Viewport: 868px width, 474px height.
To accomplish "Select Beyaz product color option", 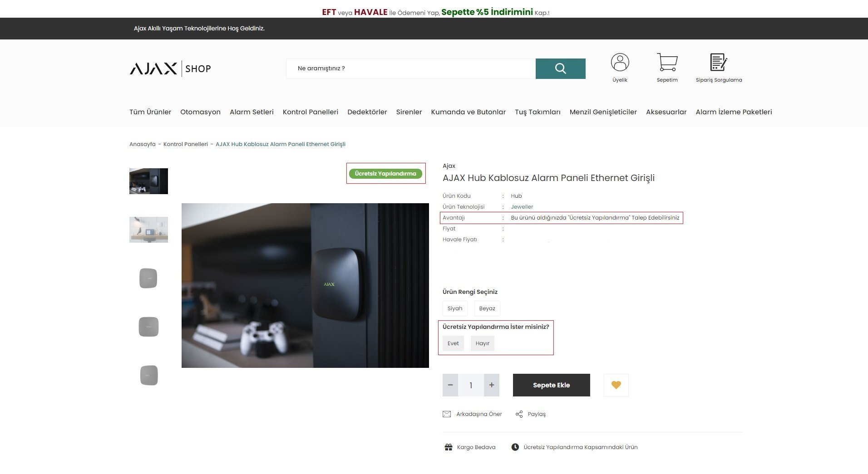I will [487, 308].
